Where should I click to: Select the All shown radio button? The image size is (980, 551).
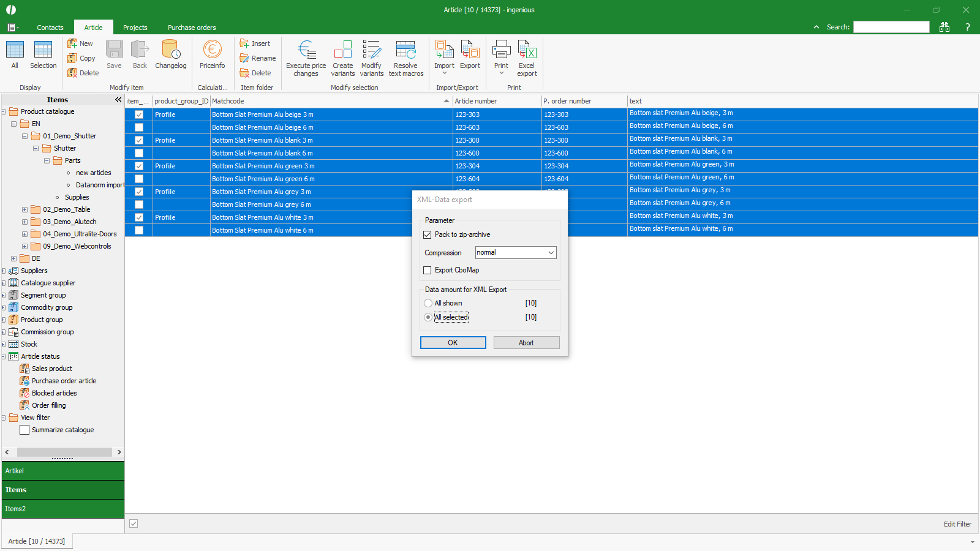pos(428,303)
